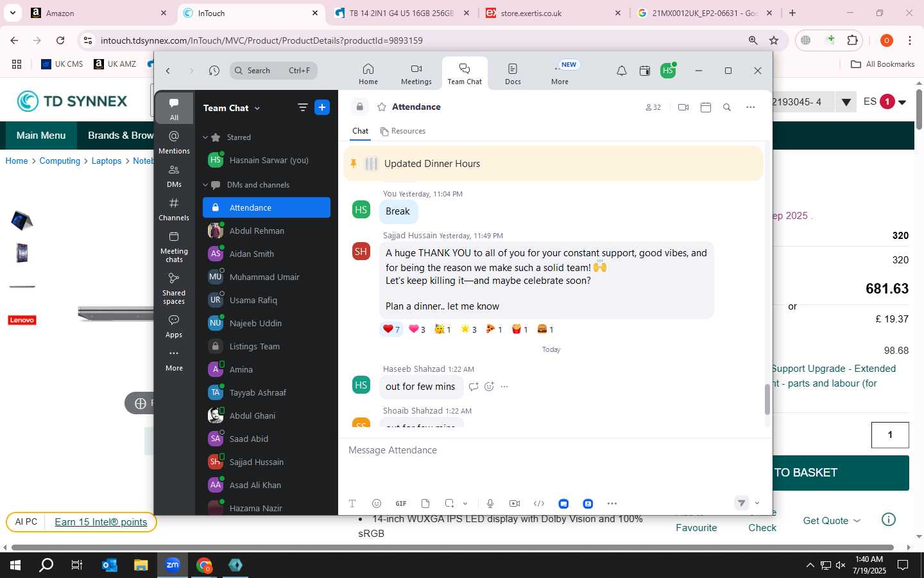Click the notifications bell icon in Zoom
924x578 pixels.
[622, 71]
